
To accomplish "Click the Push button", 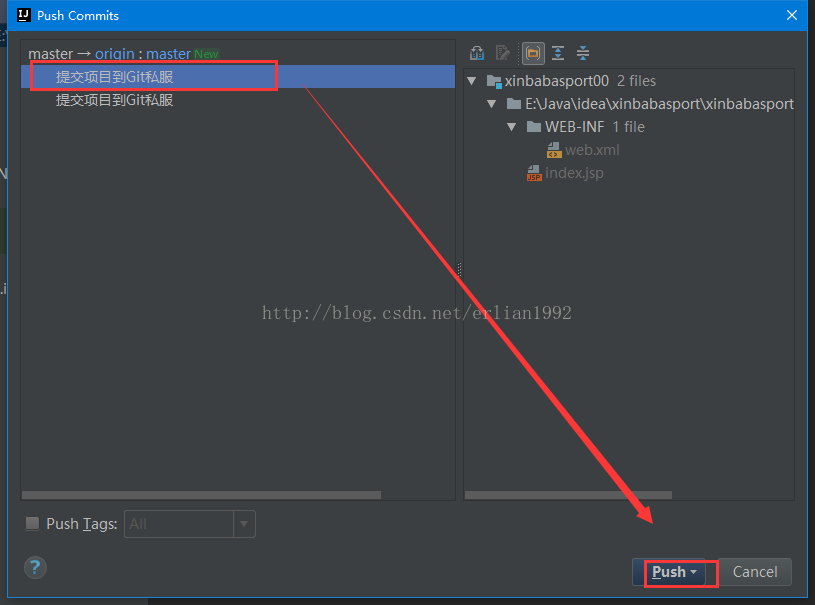I will [x=669, y=572].
